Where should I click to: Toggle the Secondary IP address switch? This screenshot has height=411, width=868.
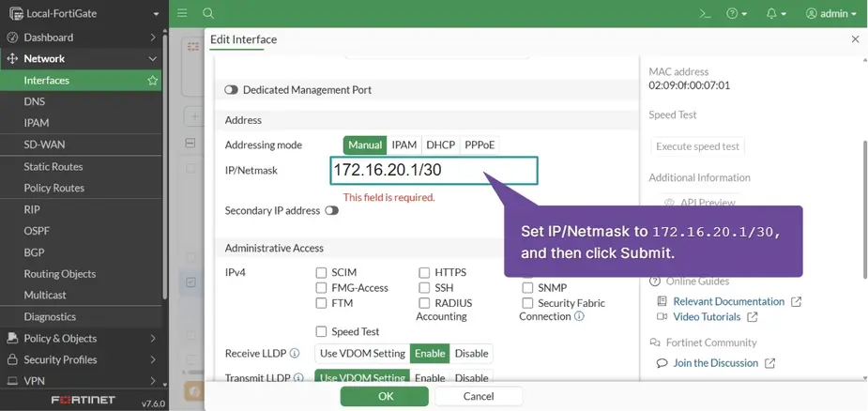click(331, 210)
